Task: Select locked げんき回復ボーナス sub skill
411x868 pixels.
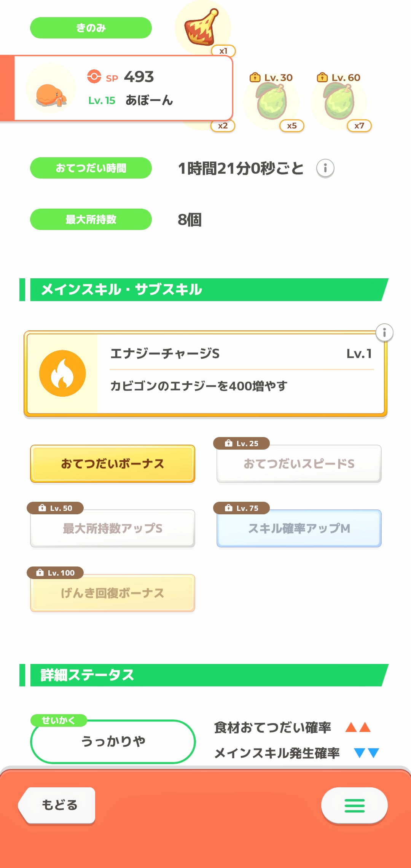Action: (113, 593)
